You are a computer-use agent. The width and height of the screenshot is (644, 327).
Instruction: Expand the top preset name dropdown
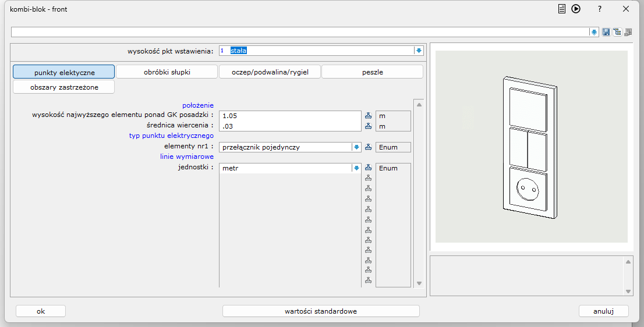[594, 32]
